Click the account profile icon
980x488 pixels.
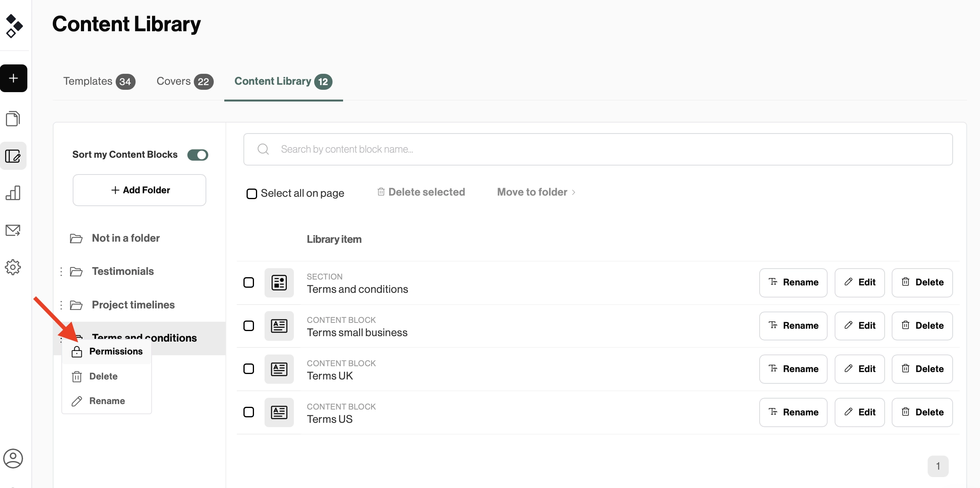click(13, 458)
